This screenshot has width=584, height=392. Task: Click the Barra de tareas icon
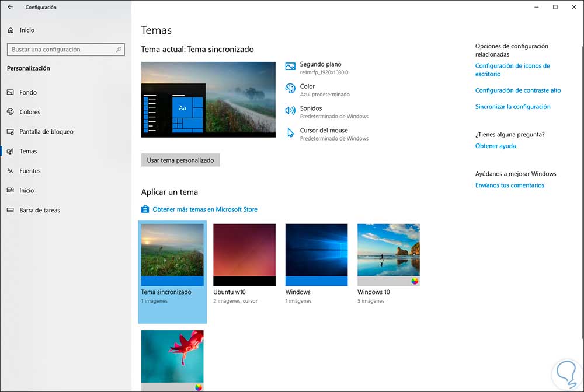pos(11,210)
